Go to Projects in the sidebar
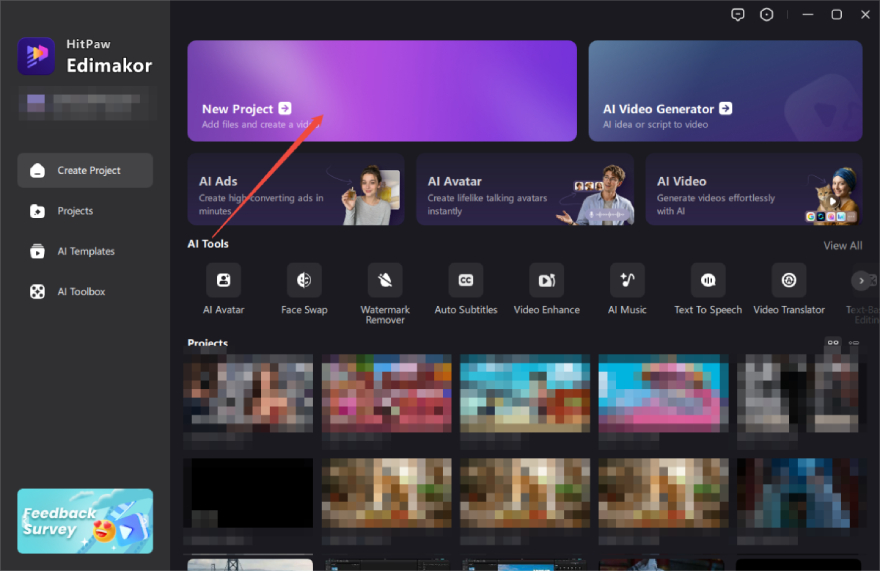 click(85, 211)
